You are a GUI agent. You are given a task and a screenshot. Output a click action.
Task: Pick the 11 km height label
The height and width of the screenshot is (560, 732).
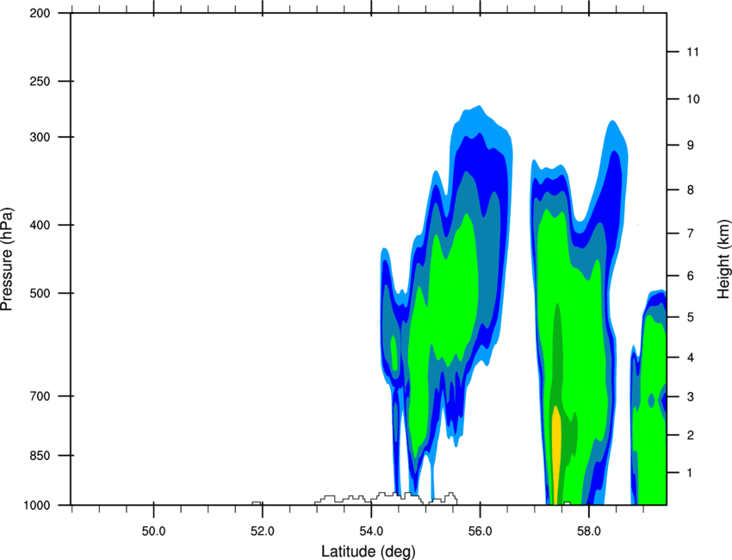click(693, 52)
